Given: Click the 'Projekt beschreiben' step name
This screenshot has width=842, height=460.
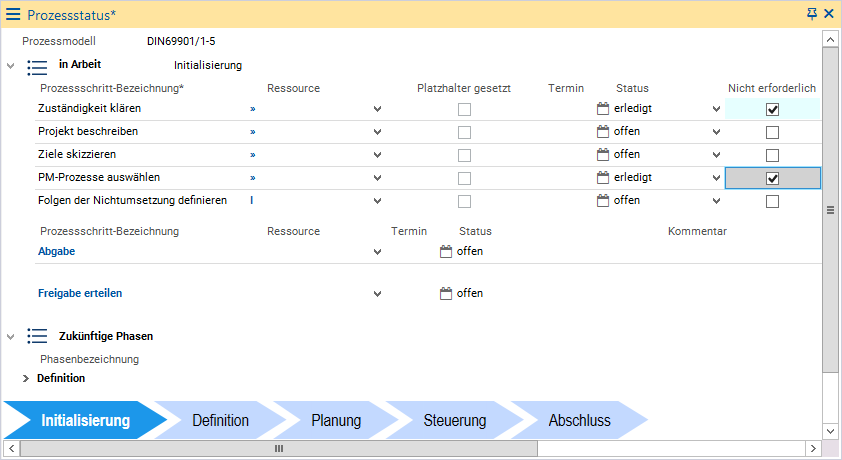Looking at the screenshot, I should coord(88,132).
